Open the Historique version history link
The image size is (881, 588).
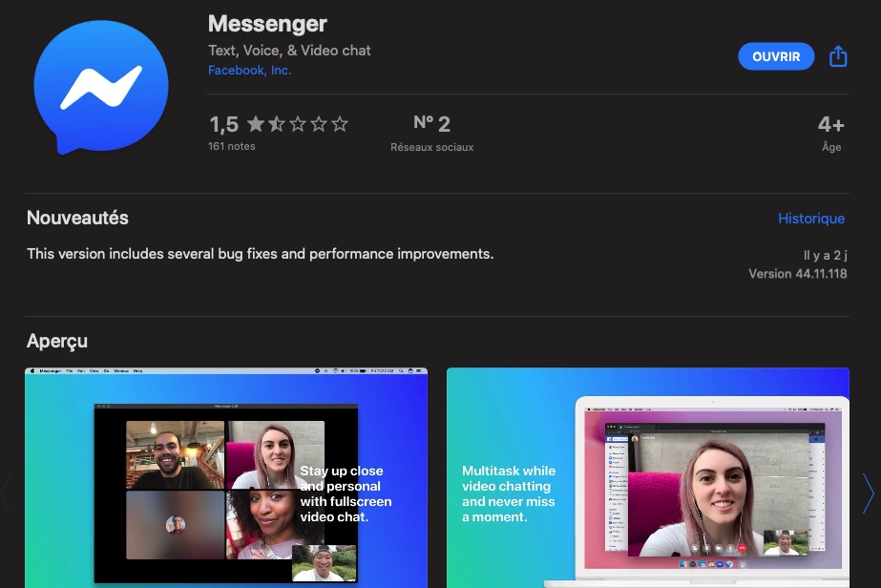(811, 219)
